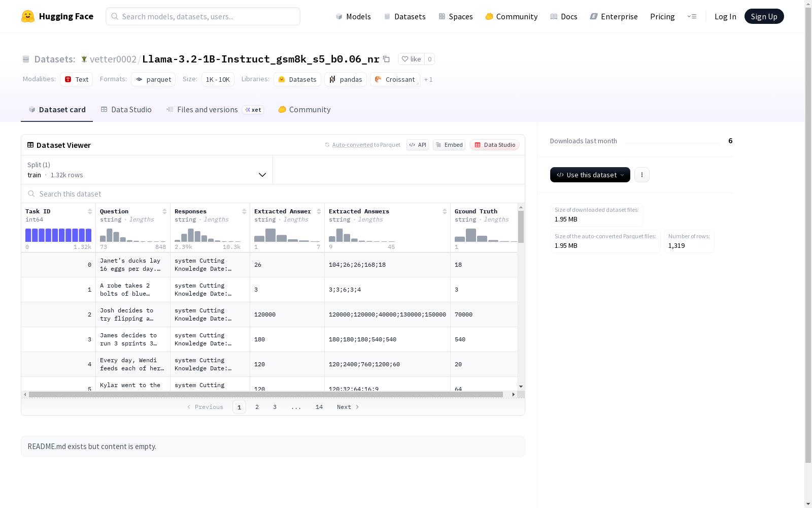Screen dimensions: 812x508
Task: Go to Spaces
Action: pos(455,16)
